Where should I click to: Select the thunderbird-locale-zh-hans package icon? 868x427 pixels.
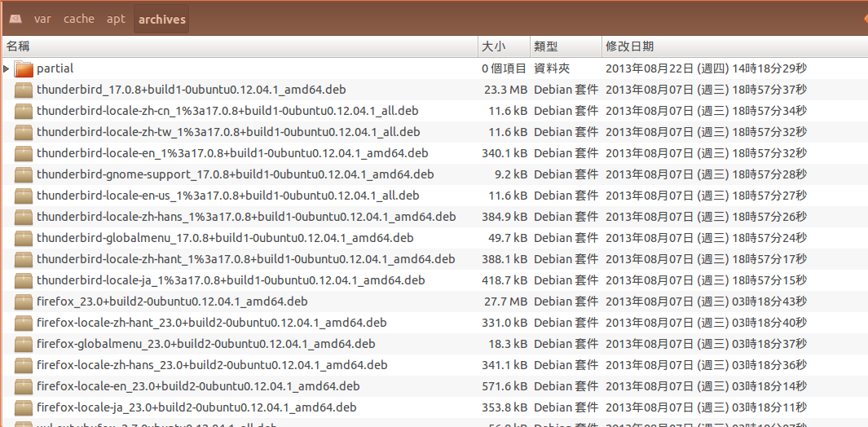(24, 217)
